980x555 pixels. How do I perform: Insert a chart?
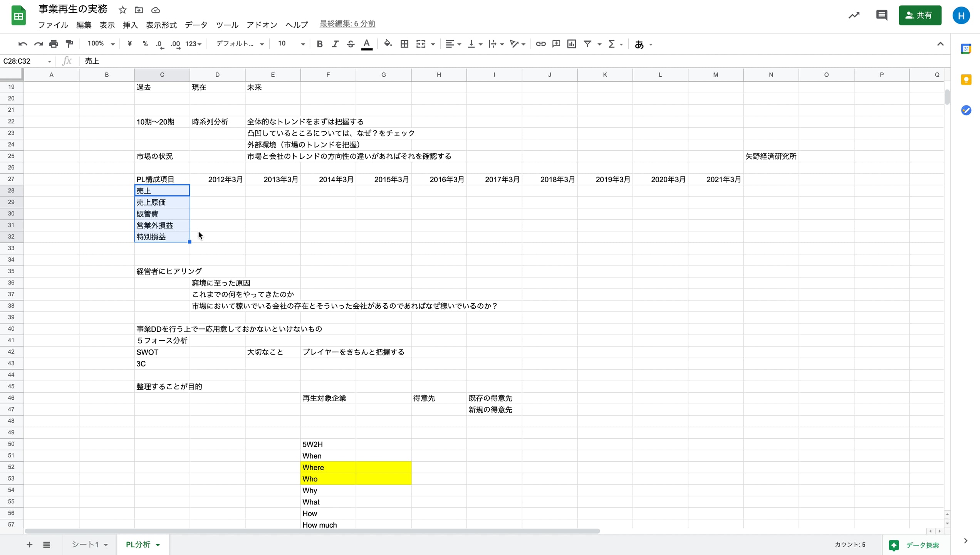[571, 44]
